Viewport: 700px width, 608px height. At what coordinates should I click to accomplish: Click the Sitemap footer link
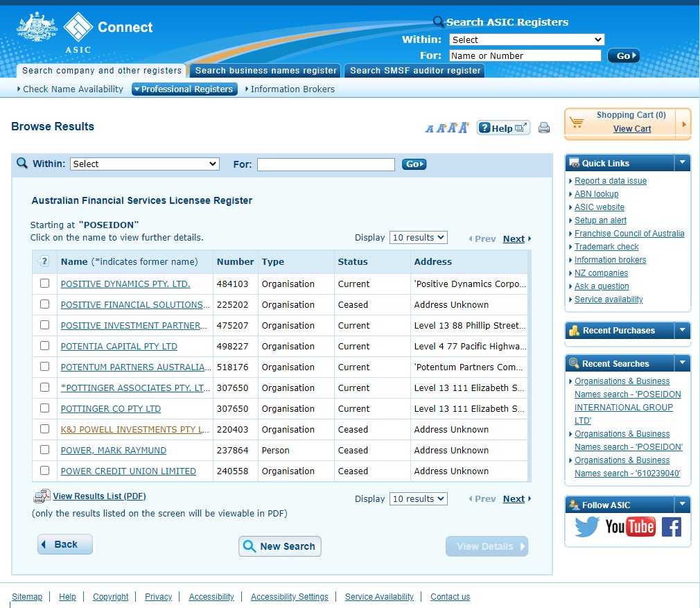tap(27, 596)
